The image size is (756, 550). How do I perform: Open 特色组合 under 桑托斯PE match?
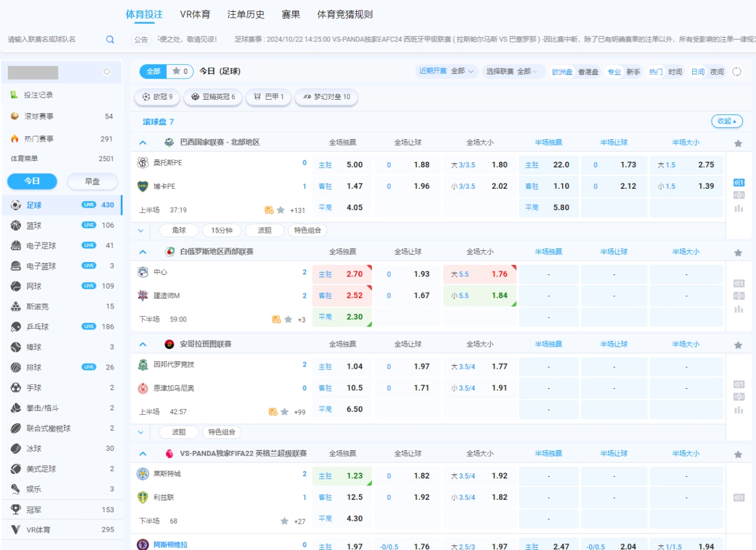308,231
